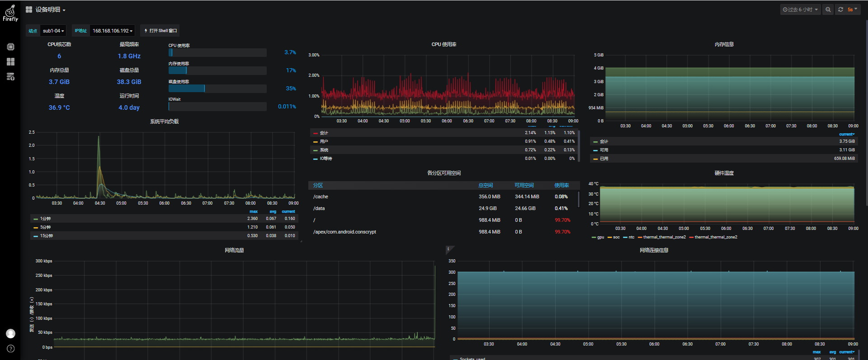Image resolution: width=868 pixels, height=360 pixels.
Task: Click the refresh dashboard icon
Action: [x=840, y=9]
